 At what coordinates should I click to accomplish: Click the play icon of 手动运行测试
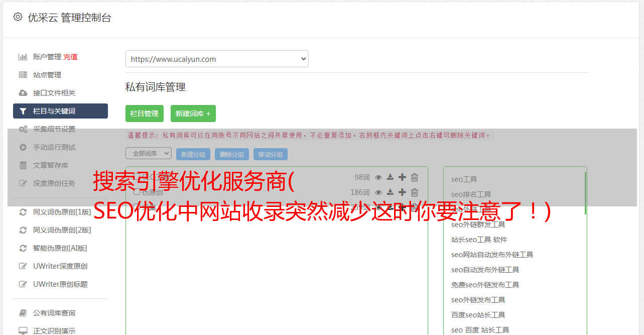(x=23, y=147)
